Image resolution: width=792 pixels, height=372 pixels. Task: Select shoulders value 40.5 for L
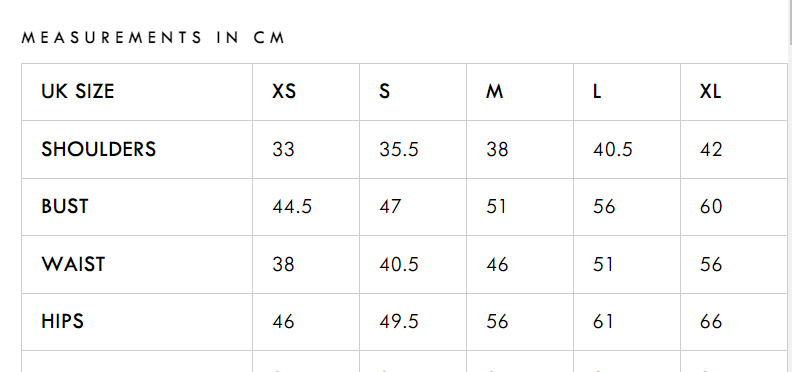pos(613,149)
